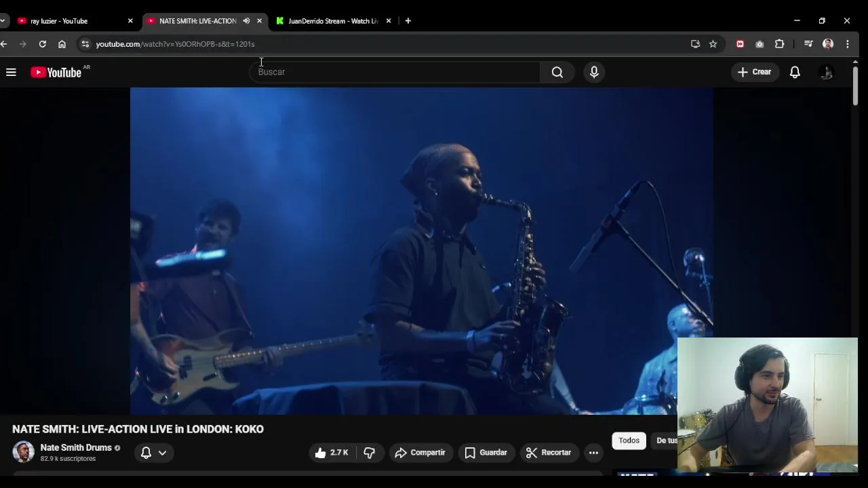Switch to the JuanDerrido Stream tab
The width and height of the screenshot is (868, 488).
coord(332,21)
